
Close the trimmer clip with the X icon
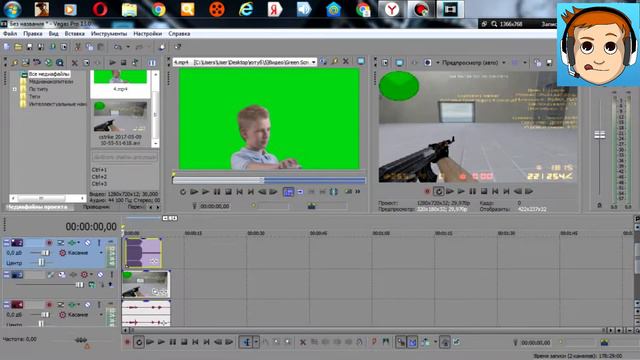tap(346, 62)
